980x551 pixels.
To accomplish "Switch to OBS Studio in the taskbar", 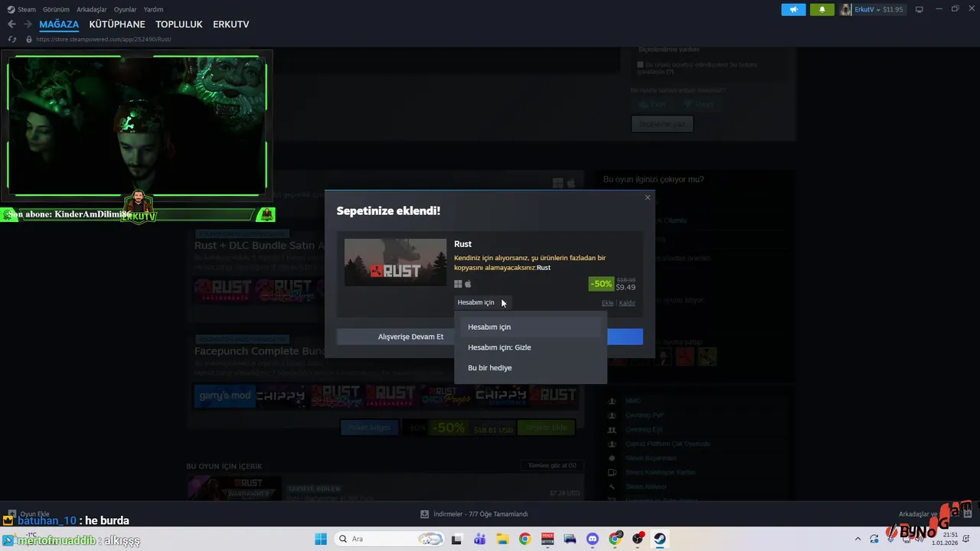I will click(x=637, y=539).
